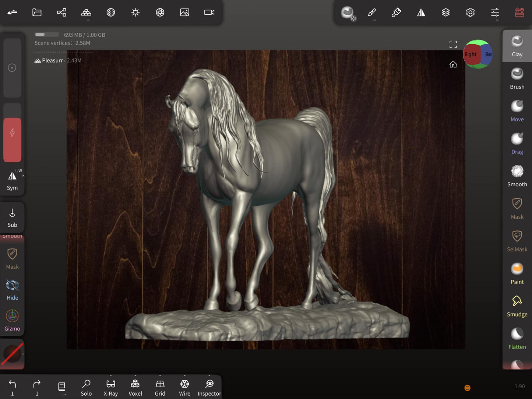Toggle the Gizmo on left bar

point(12,321)
